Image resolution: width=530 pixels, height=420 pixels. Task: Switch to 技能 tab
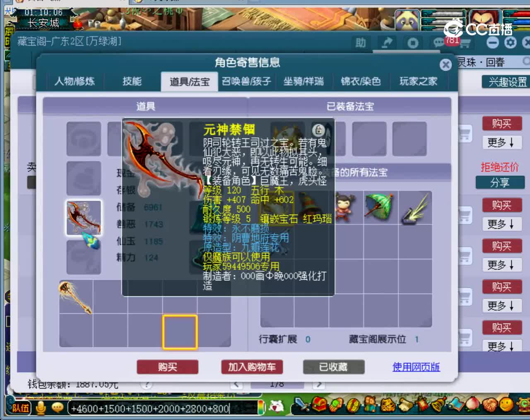point(132,81)
